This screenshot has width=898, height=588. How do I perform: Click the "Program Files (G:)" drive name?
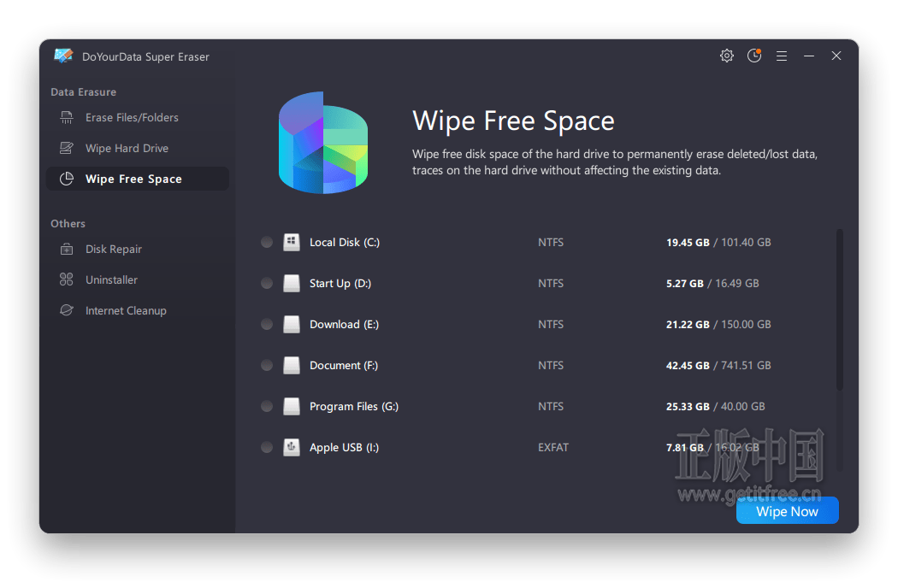354,407
